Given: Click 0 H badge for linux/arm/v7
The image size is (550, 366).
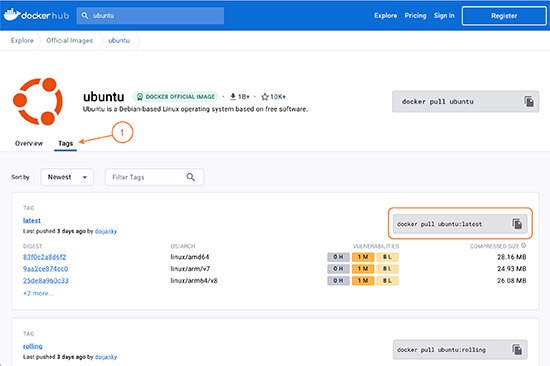Looking at the screenshot, I should click(x=338, y=269).
